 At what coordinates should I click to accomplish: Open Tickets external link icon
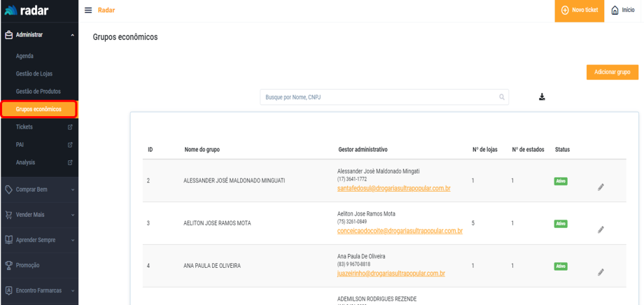click(70, 127)
